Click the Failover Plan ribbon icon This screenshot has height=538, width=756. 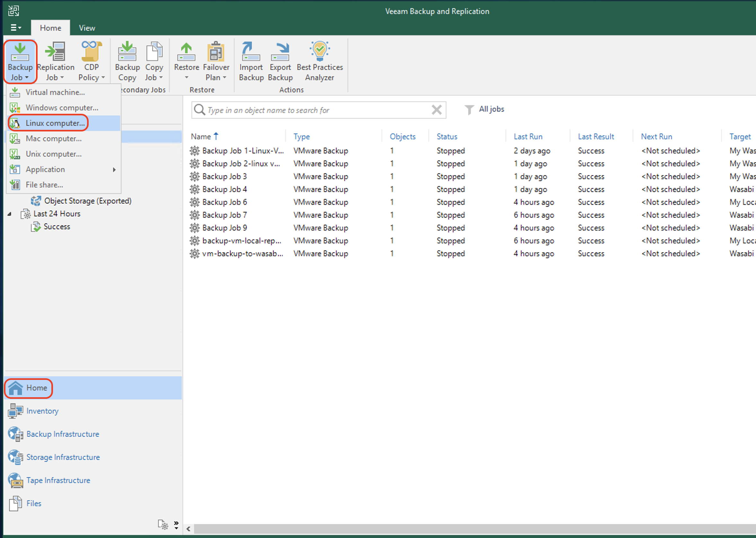(216, 52)
